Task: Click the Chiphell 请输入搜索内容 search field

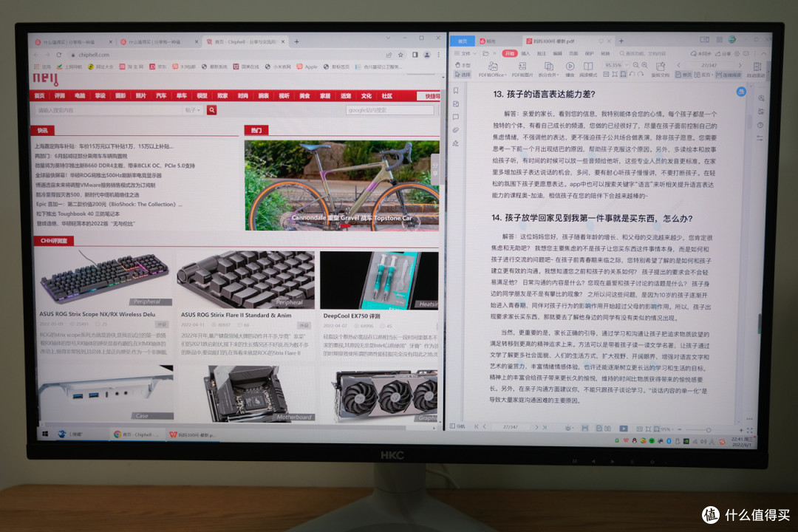Action: click(109, 110)
